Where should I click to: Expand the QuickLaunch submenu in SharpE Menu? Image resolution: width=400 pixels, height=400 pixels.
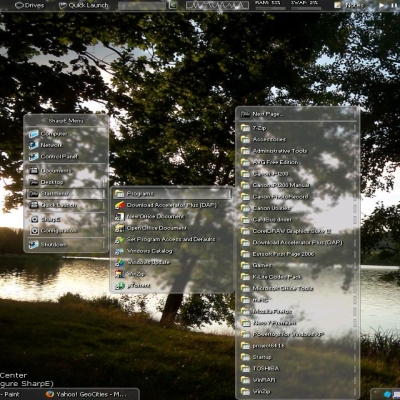(x=66, y=205)
